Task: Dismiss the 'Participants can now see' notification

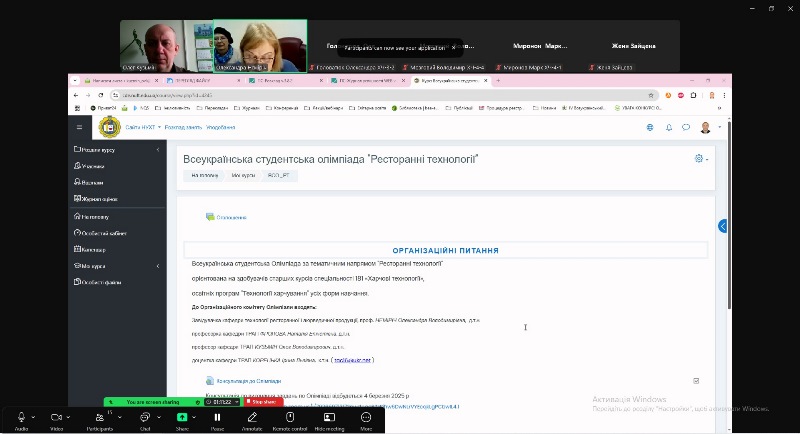Action: pyautogui.click(x=453, y=47)
